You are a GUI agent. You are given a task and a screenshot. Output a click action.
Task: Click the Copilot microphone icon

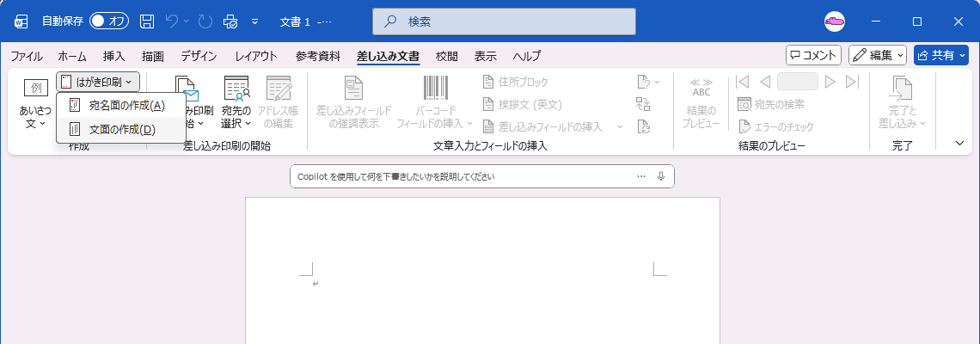[661, 176]
